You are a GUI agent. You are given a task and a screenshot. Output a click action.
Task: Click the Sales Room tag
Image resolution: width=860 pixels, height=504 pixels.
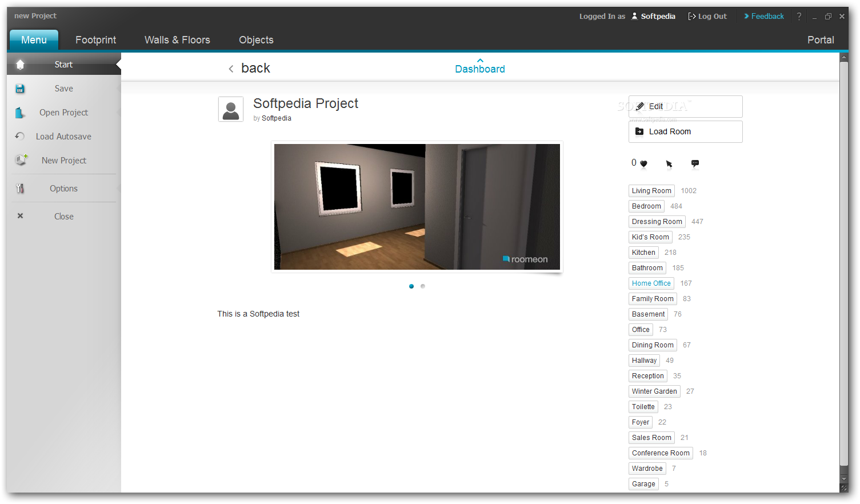[x=651, y=438]
